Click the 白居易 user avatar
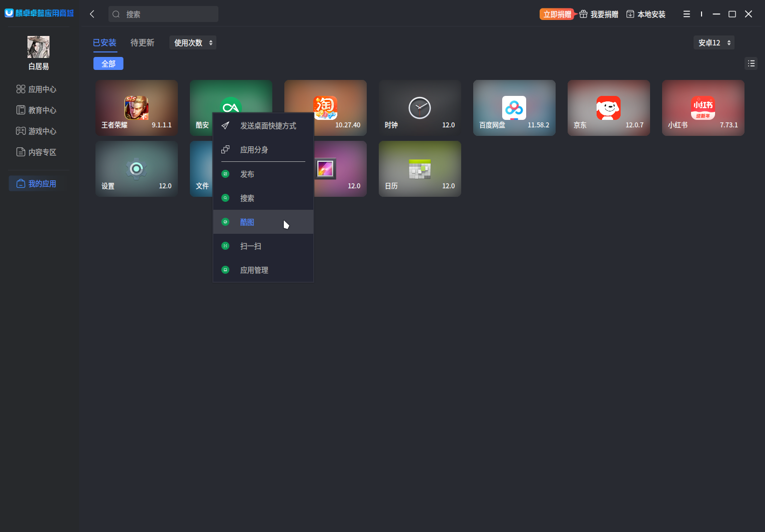 pos(38,47)
